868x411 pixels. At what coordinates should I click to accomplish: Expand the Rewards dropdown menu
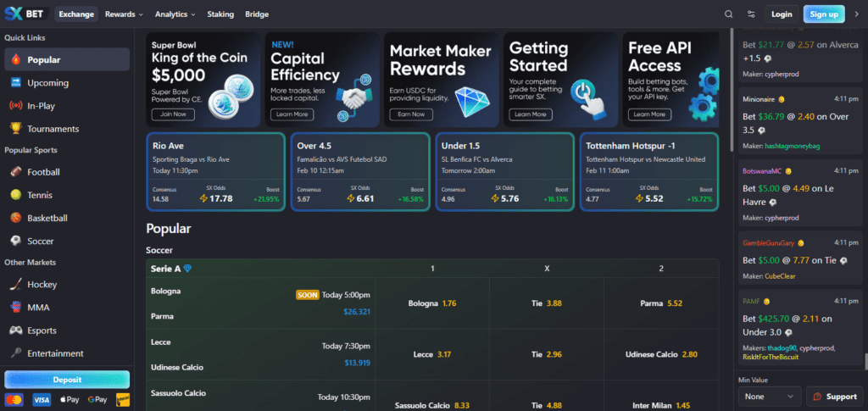click(124, 14)
